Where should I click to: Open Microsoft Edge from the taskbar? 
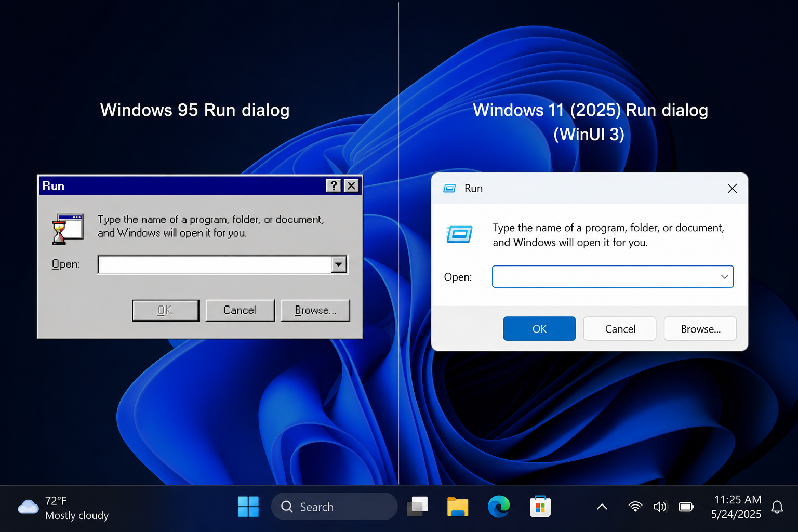pyautogui.click(x=499, y=507)
